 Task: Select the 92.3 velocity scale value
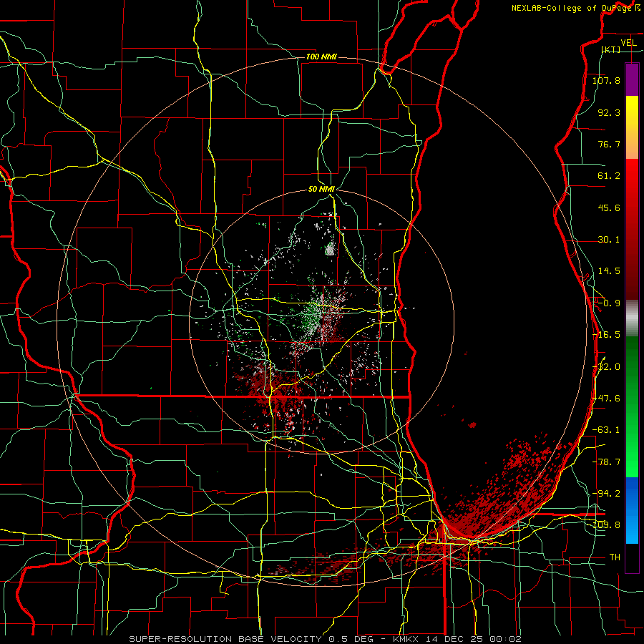click(x=609, y=112)
